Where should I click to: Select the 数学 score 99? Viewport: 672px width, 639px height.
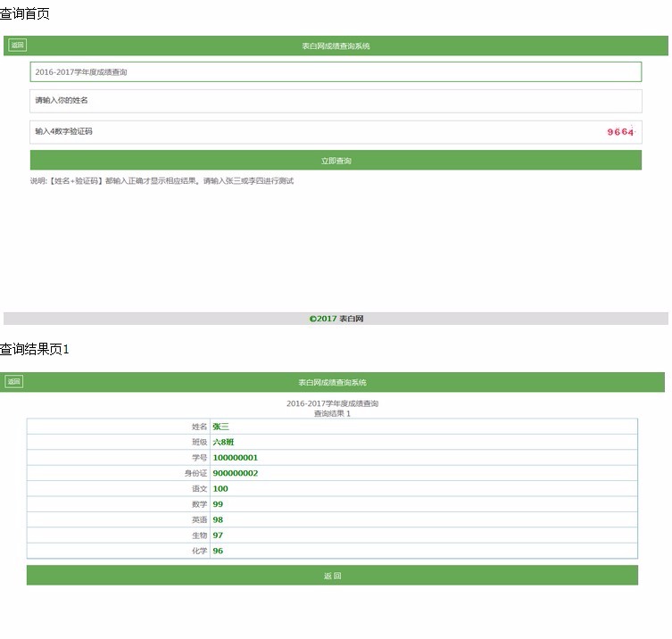click(218, 504)
